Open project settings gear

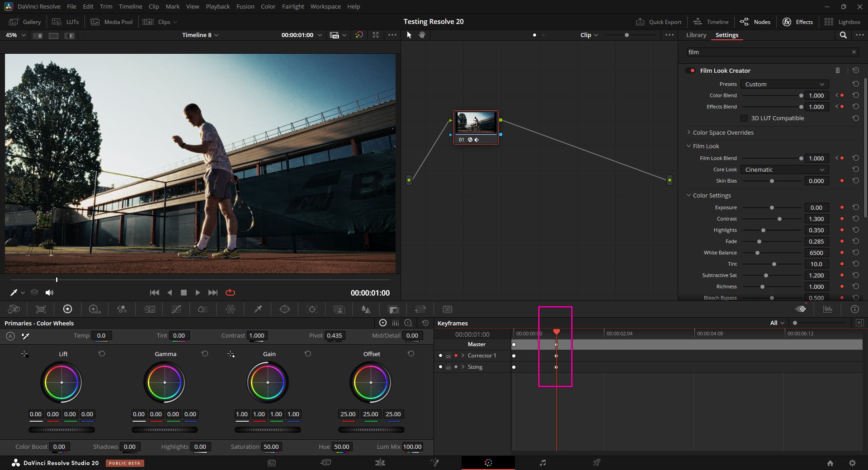click(x=852, y=463)
